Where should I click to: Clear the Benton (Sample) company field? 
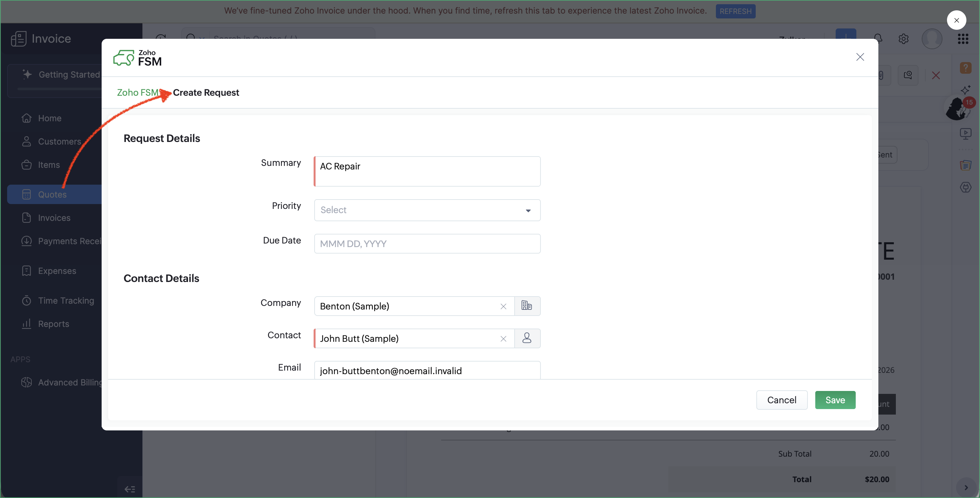[503, 306]
